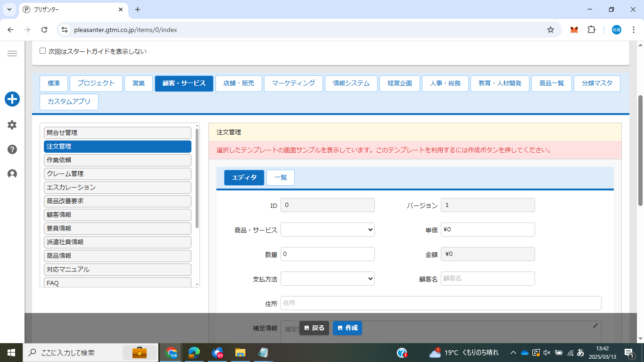This screenshot has height=362, width=644.
Task: Select クレーム管理 template in list
Action: pos(117,174)
